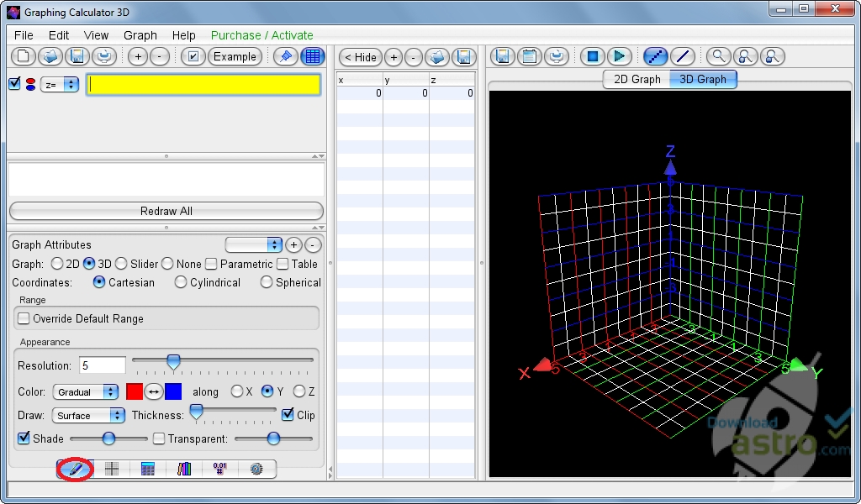Zoom in on the graph

coord(745,56)
